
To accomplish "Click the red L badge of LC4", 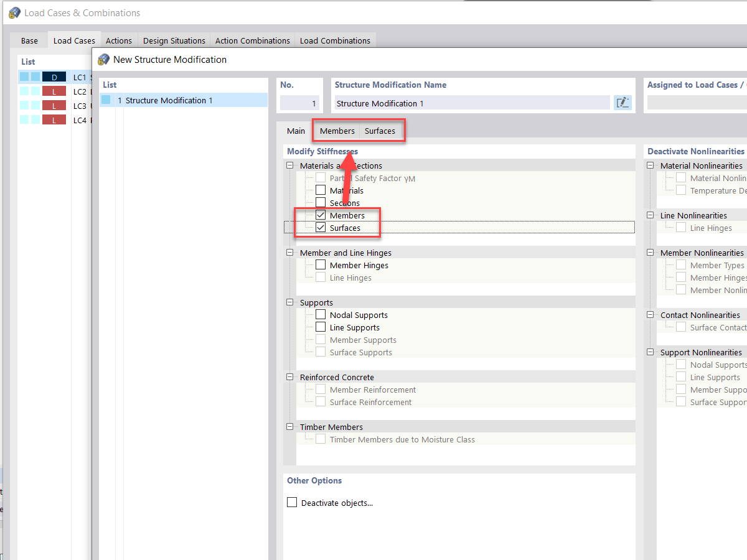I will [54, 120].
